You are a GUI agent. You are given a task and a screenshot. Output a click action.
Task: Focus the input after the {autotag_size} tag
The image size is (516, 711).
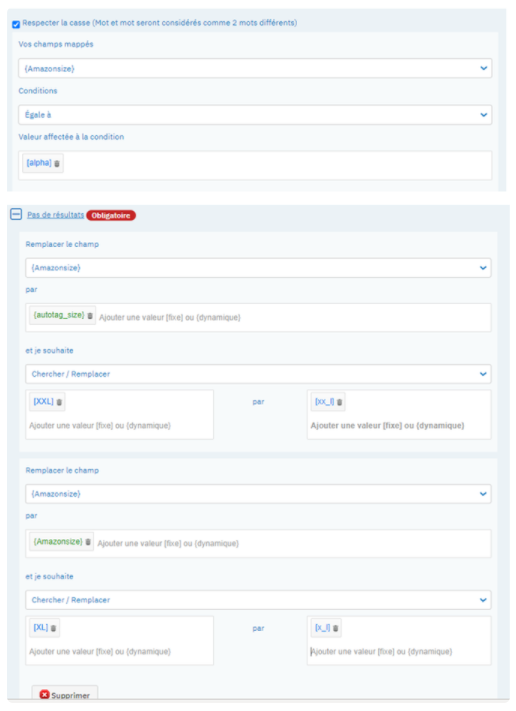[293, 317]
